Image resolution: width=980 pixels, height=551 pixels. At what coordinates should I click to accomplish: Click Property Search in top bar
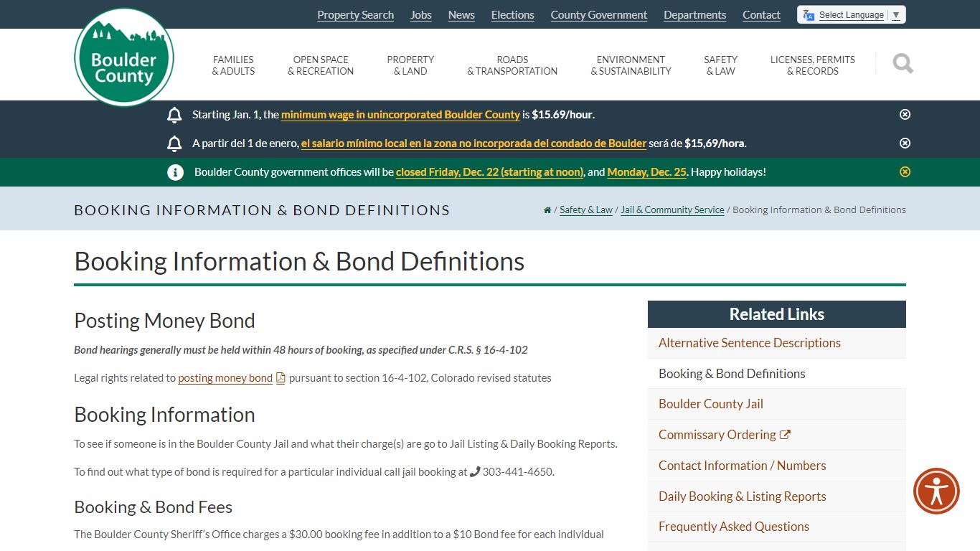point(355,15)
